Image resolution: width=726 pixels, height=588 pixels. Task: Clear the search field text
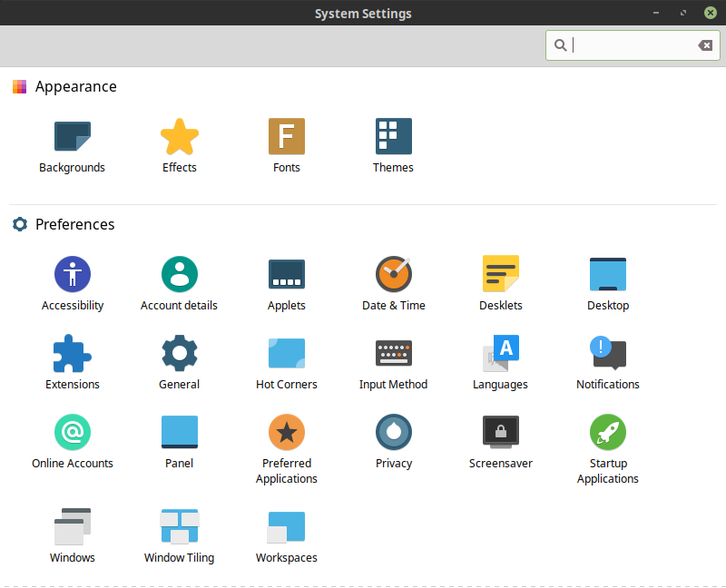pyautogui.click(x=704, y=45)
